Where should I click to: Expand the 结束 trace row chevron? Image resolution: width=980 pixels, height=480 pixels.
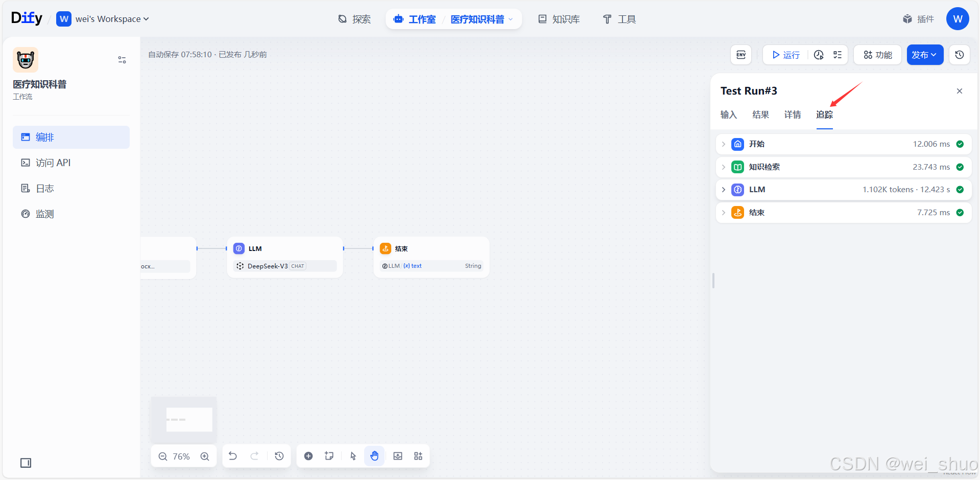[724, 213]
